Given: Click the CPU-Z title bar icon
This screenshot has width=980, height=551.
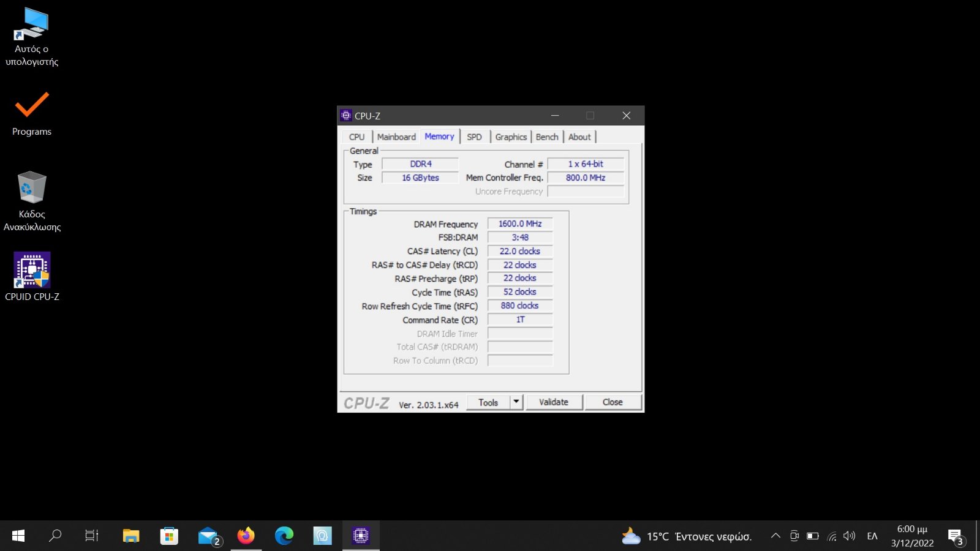Looking at the screenshot, I should tap(346, 116).
